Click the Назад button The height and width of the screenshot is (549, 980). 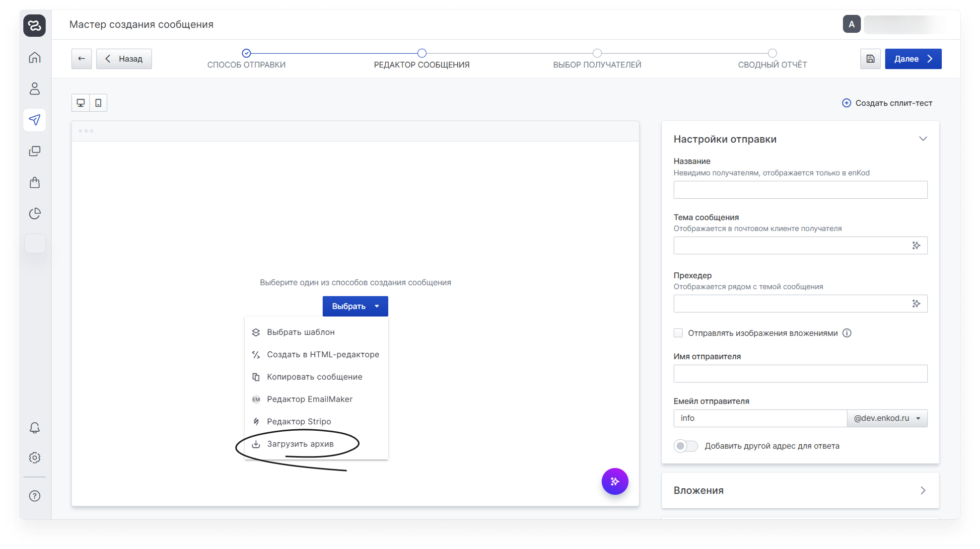click(124, 59)
